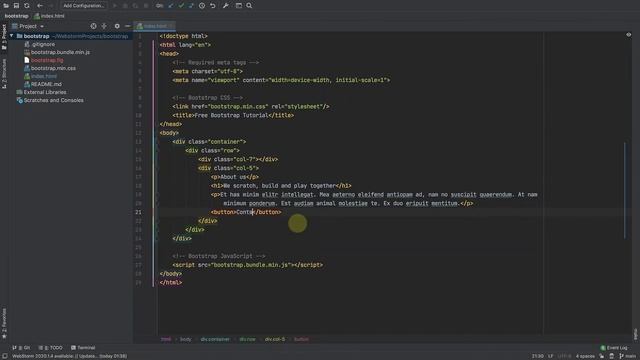Click the div.col-5 breadcrumb
The width and height of the screenshot is (640, 360).
275,339
